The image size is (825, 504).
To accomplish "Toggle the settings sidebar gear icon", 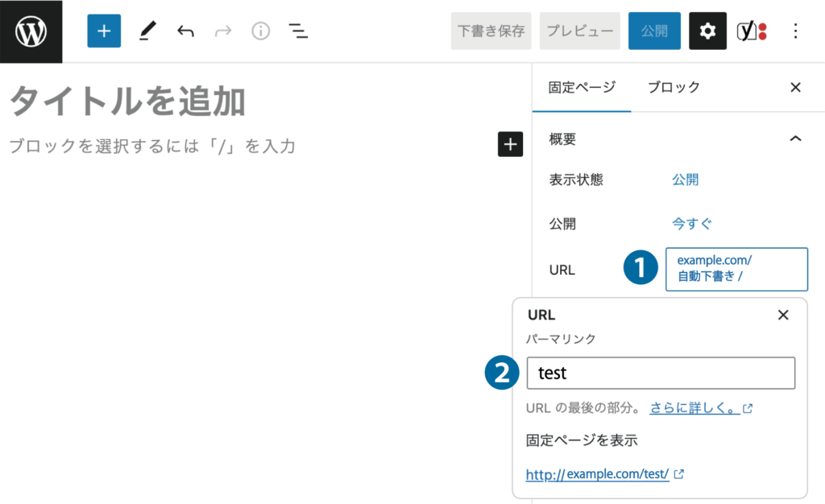I will pyautogui.click(x=707, y=31).
